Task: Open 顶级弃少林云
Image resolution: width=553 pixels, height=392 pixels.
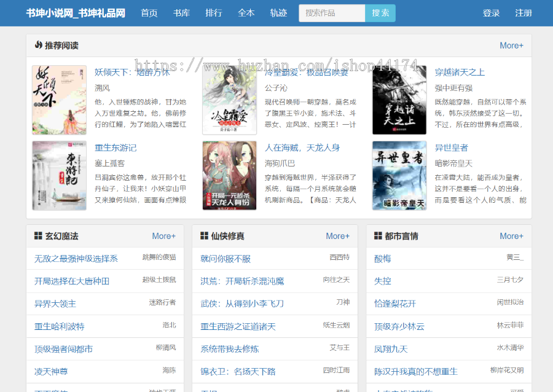Action: (399, 326)
